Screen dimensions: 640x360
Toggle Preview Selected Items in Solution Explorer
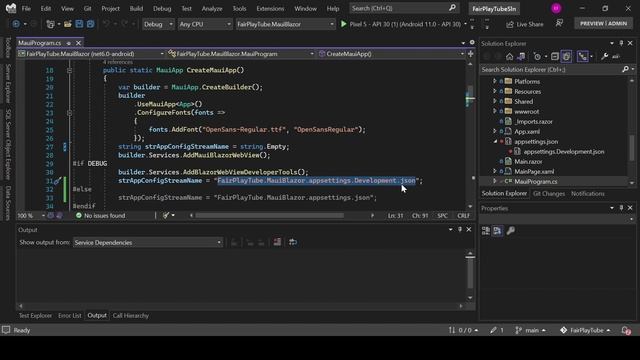click(x=616, y=57)
